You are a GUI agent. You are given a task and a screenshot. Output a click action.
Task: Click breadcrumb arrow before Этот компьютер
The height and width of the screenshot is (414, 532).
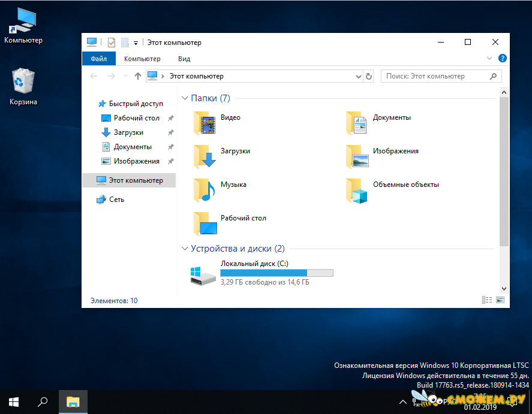(x=163, y=76)
